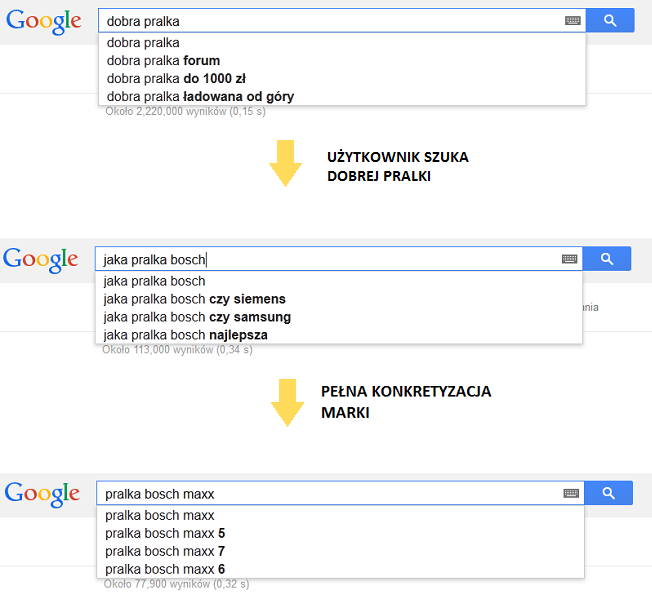Click the search button beside 'pralka bosch maxx'
This screenshot has height=608, width=652.
[x=608, y=493]
